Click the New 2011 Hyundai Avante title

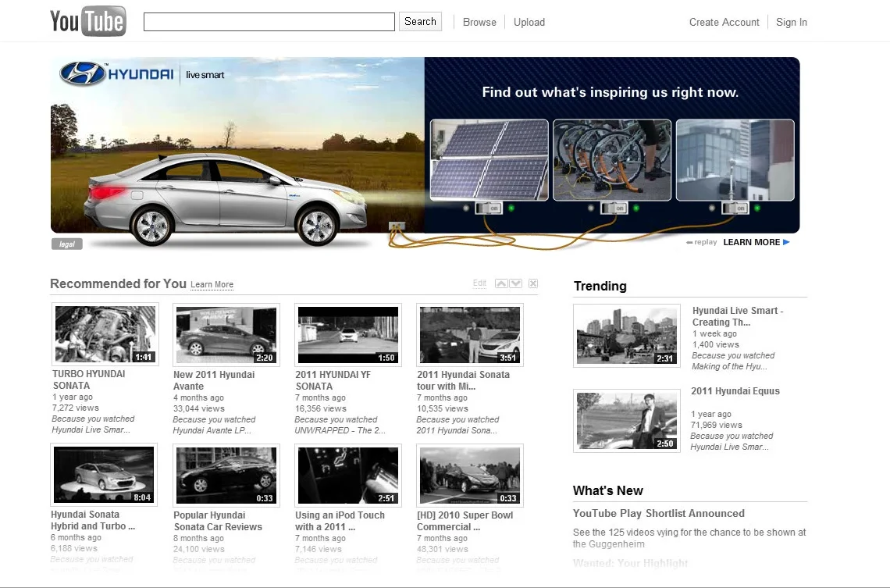[x=214, y=380]
